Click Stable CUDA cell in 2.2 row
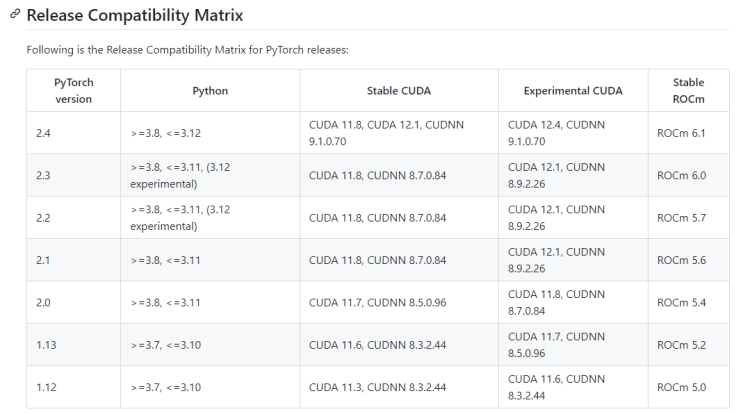743x414 pixels. [x=399, y=218]
